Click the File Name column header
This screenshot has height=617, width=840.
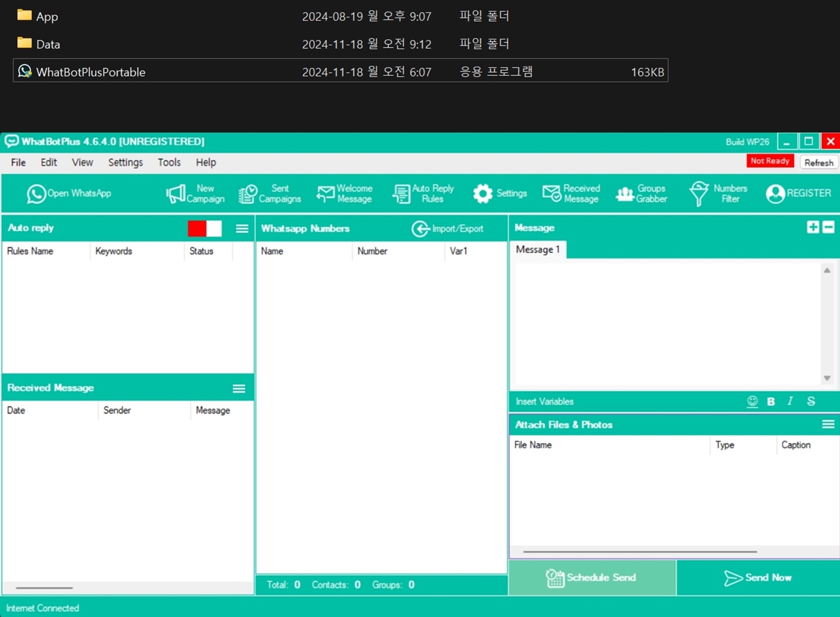tap(610, 445)
